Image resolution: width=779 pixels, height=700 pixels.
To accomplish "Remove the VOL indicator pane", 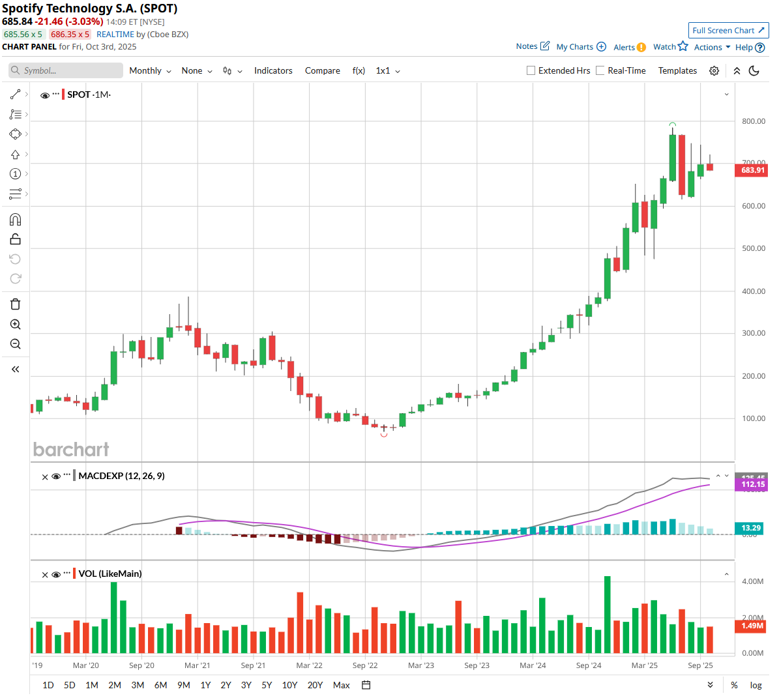I will [45, 575].
